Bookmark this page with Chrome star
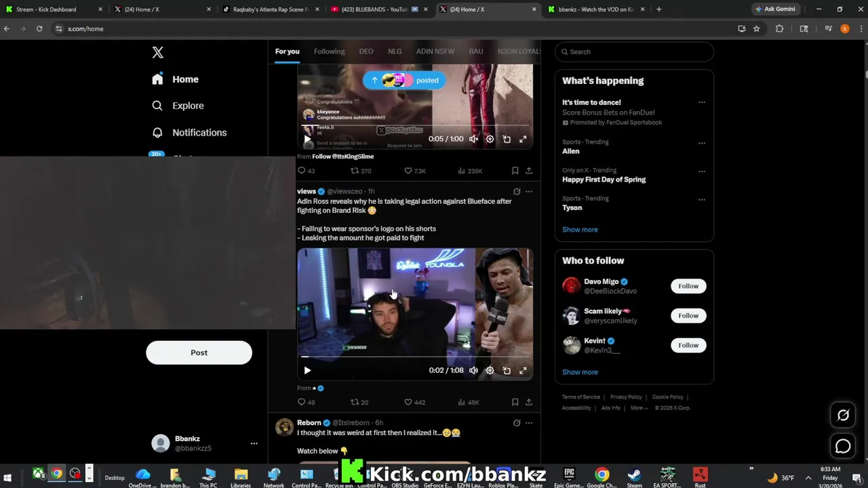This screenshot has width=868, height=488. (757, 28)
